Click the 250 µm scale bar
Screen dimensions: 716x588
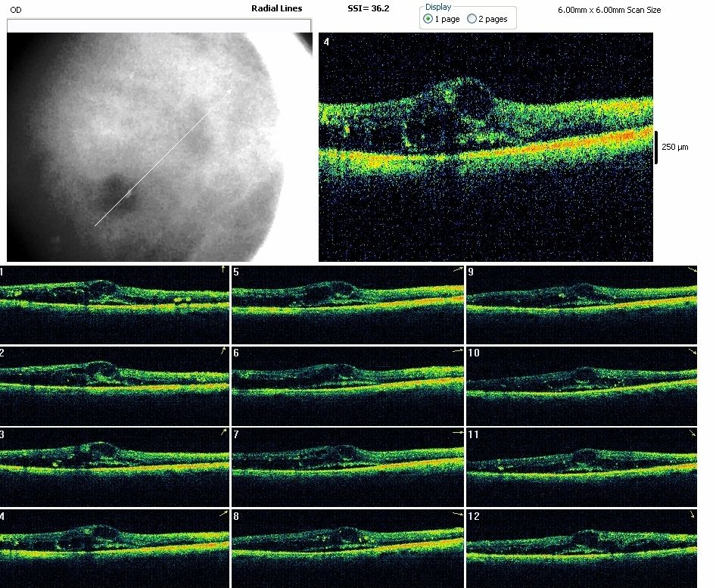point(656,146)
